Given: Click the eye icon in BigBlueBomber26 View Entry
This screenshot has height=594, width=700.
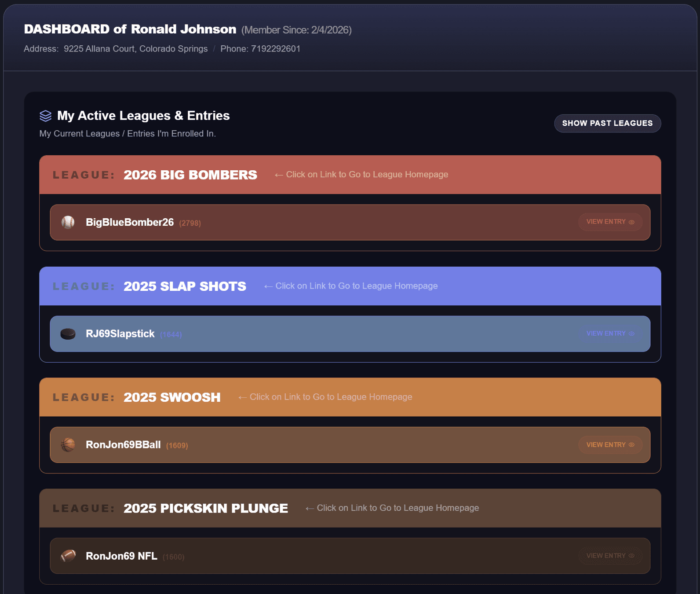Looking at the screenshot, I should point(631,222).
